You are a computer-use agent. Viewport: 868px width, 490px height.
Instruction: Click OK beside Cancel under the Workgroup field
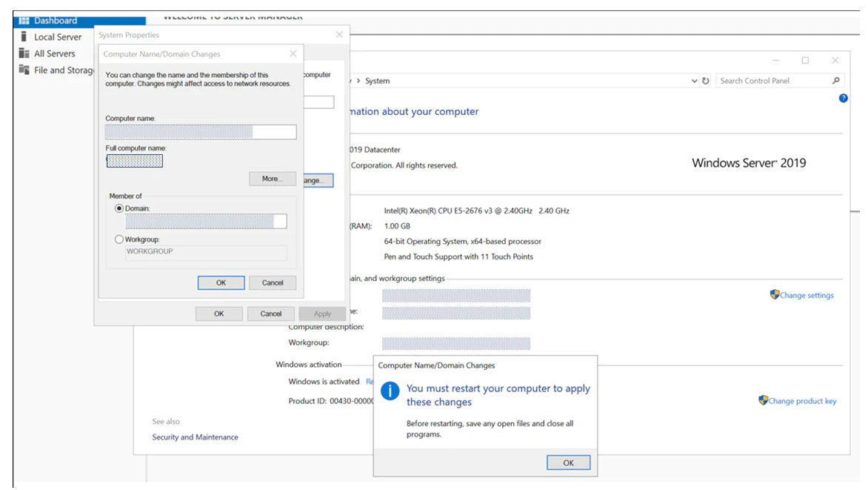click(x=221, y=282)
